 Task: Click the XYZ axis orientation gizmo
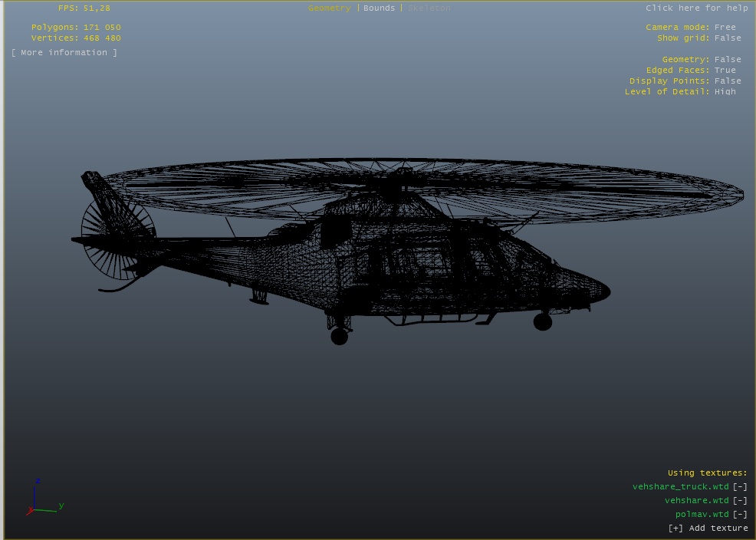[44, 497]
